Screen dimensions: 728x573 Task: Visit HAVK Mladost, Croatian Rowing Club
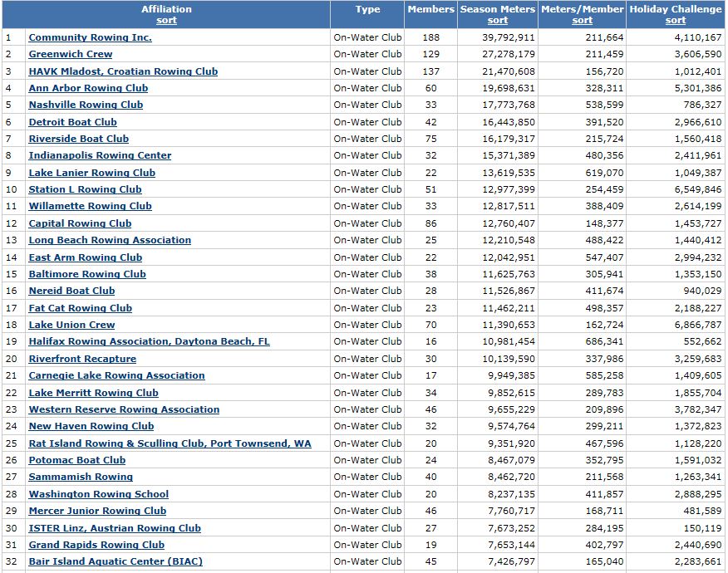(x=123, y=71)
